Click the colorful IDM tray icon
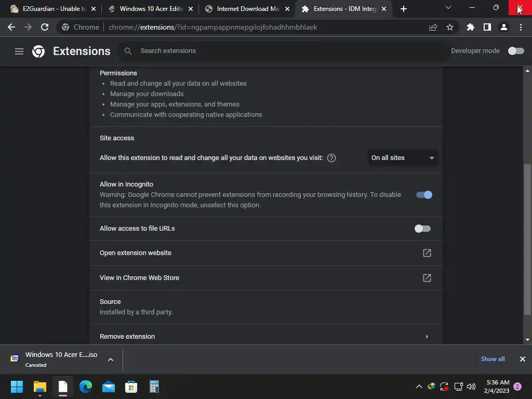Image resolution: width=532 pixels, height=399 pixels. 432,386
